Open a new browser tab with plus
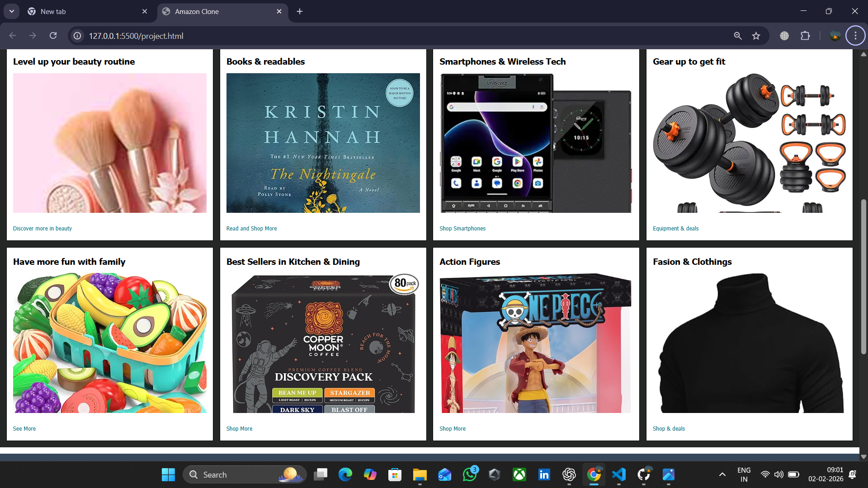Viewport: 868px width, 488px height. coord(300,11)
